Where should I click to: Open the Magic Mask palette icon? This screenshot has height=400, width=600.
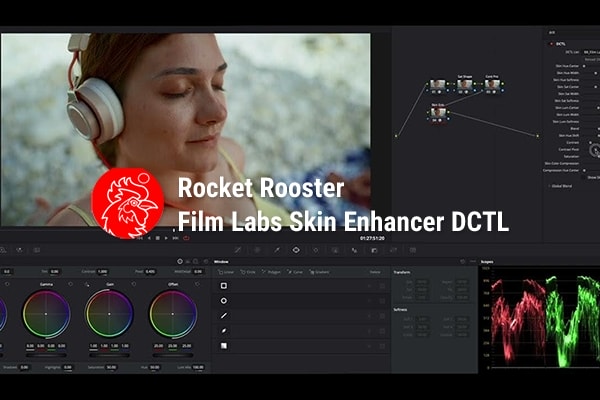(335, 250)
